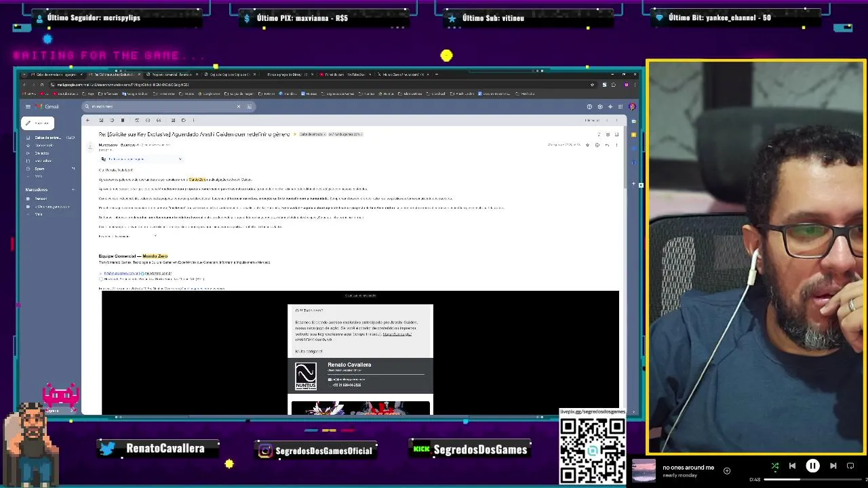Click the RenatoCavallera Twitter label
868x488 pixels.
click(x=165, y=448)
